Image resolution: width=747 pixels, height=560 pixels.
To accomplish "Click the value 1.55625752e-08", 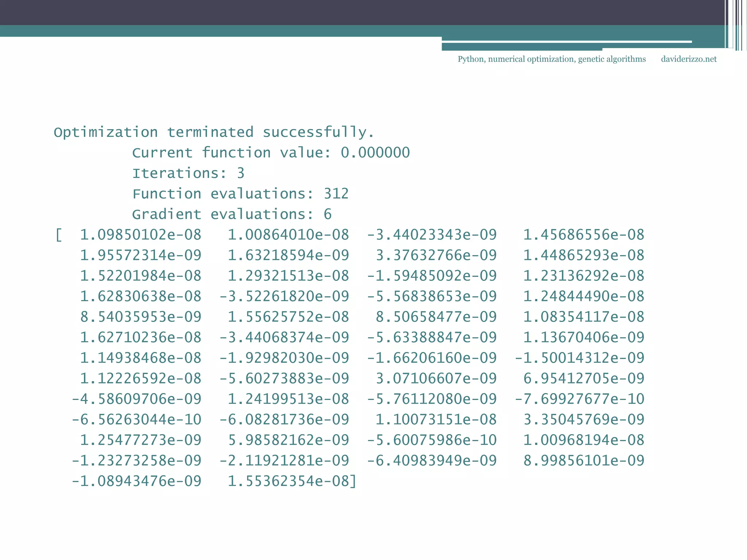I will [x=289, y=317].
